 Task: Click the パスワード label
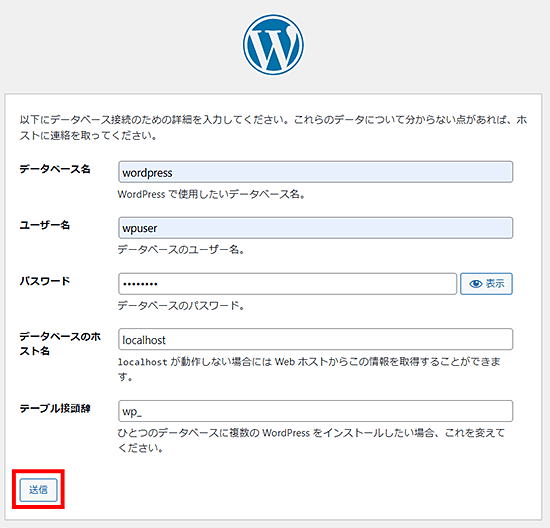45,281
